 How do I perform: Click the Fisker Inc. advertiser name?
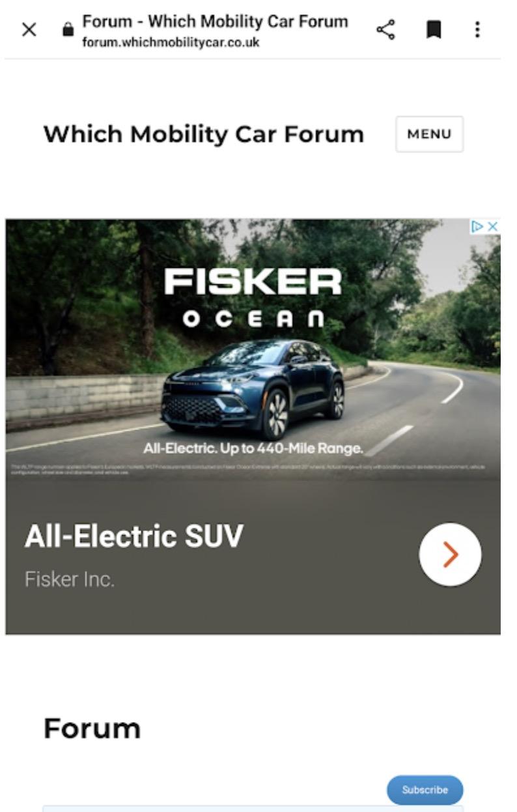pyautogui.click(x=69, y=579)
